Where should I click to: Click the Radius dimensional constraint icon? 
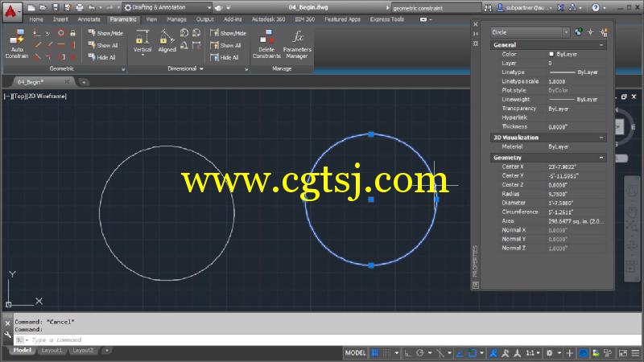[184, 33]
